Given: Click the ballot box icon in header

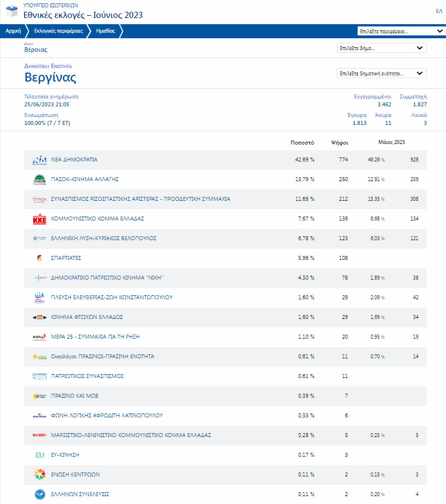Looking at the screenshot, I should (x=11, y=11).
